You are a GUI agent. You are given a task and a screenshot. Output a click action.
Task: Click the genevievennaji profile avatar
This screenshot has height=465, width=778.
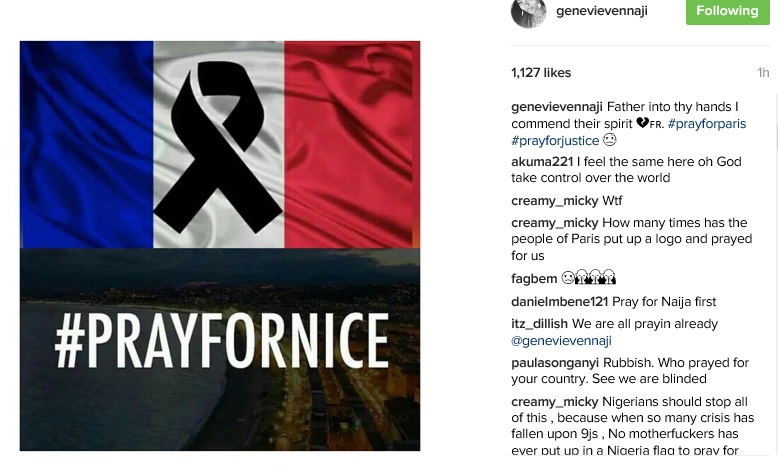529,12
